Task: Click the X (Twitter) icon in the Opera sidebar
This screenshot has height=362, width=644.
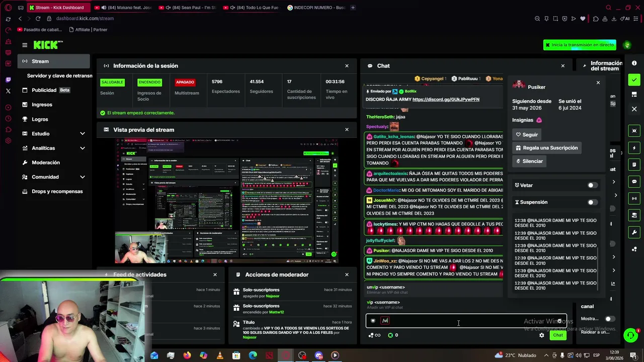Action: coord(8,91)
